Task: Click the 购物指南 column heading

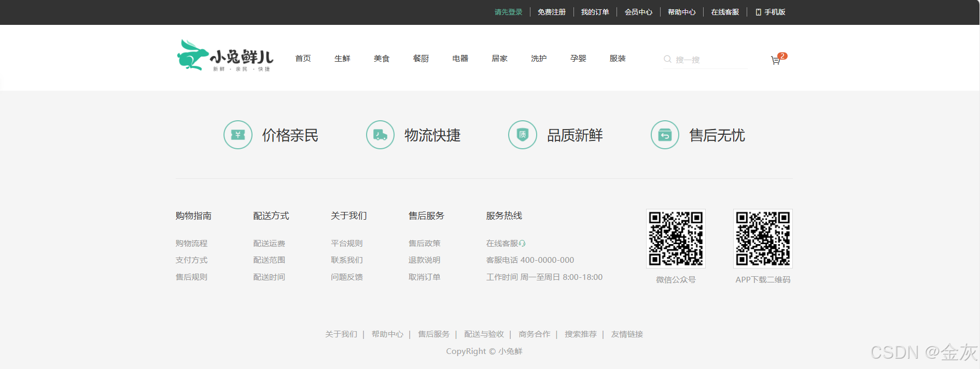Action: (193, 216)
